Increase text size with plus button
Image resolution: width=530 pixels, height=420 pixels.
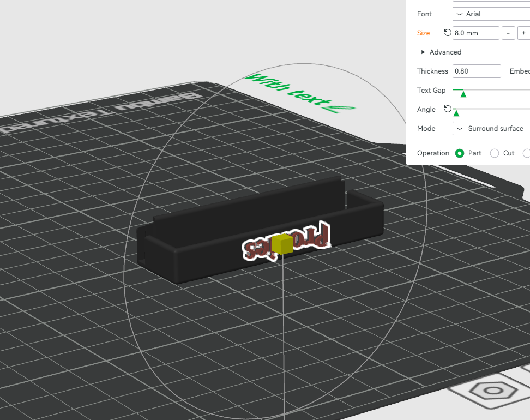point(523,33)
